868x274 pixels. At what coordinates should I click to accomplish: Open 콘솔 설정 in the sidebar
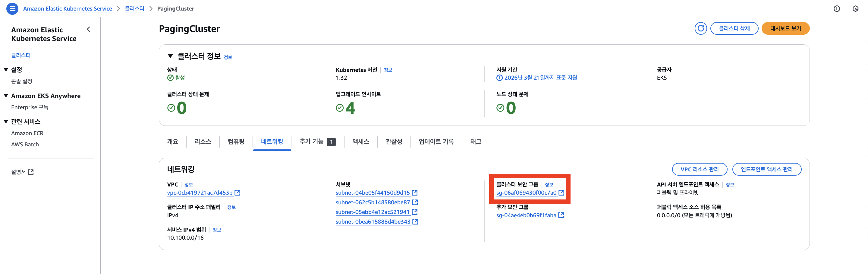22,81
